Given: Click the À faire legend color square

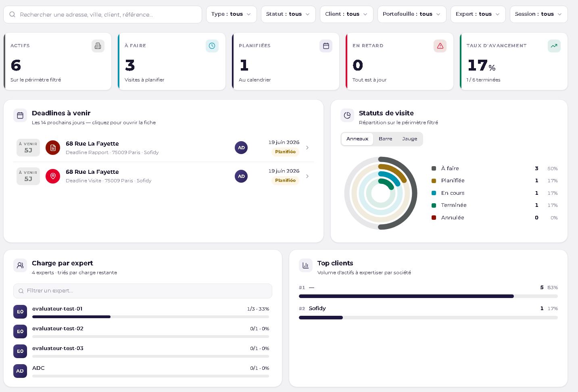Looking at the screenshot, I should tap(434, 169).
